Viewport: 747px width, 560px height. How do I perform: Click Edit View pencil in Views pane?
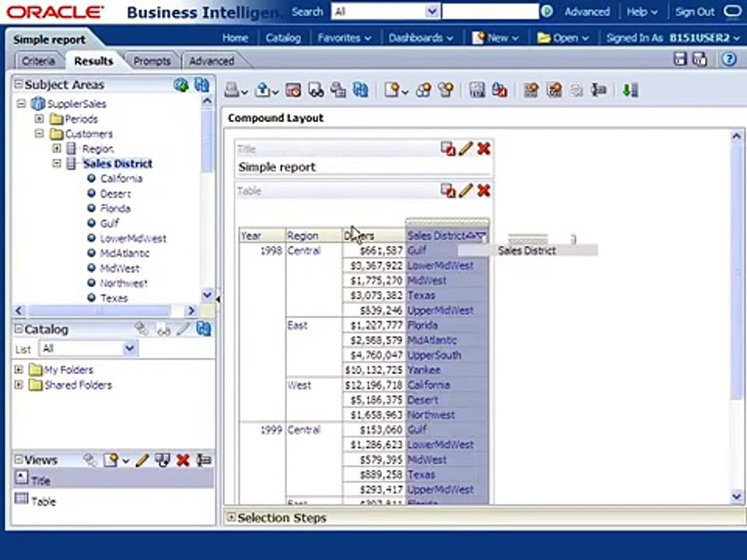tap(142, 460)
